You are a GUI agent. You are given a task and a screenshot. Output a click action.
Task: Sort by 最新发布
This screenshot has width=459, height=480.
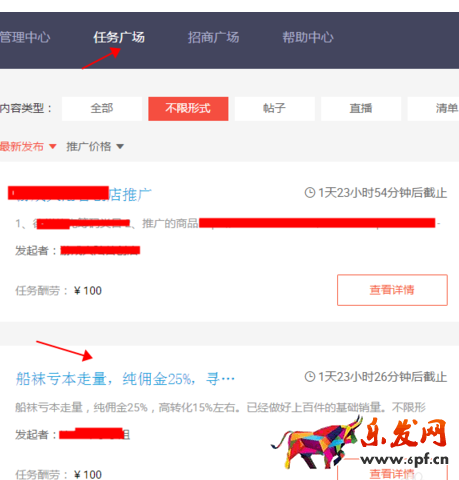(x=22, y=146)
